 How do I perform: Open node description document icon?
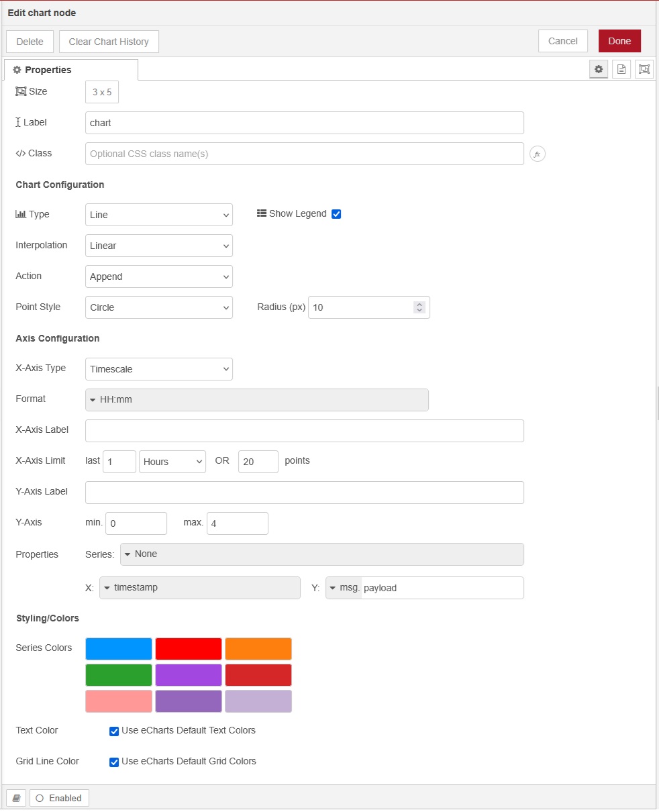coord(621,69)
